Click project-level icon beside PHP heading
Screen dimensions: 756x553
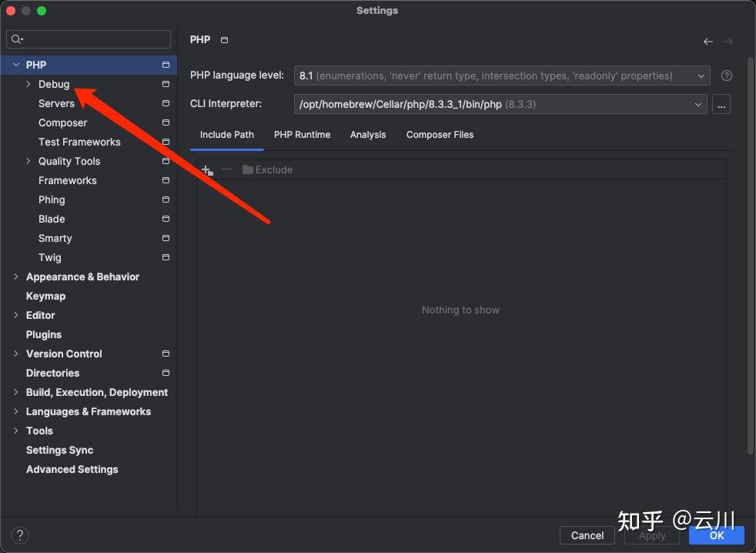coord(224,40)
